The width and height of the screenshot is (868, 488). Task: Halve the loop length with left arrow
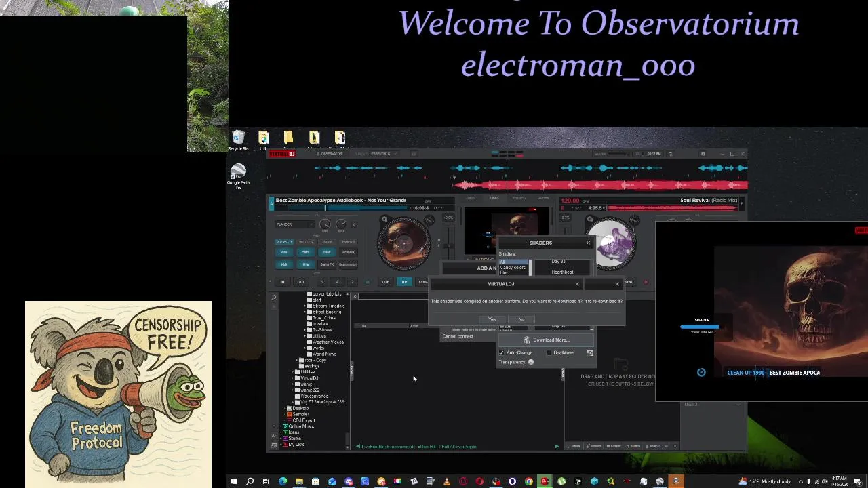click(322, 282)
